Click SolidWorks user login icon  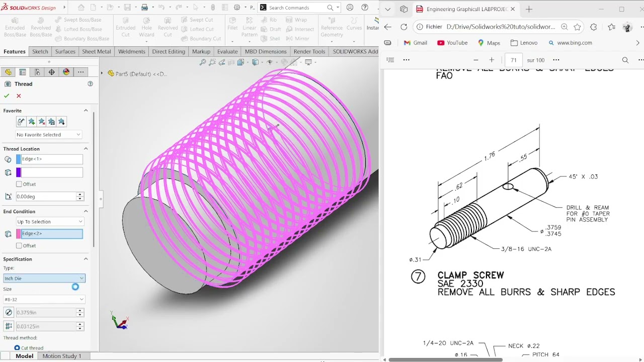(350, 8)
